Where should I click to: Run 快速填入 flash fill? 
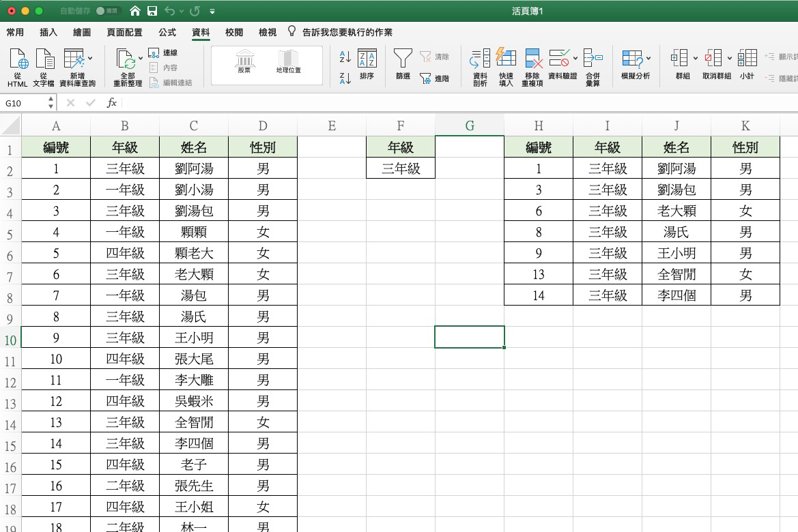coord(505,65)
